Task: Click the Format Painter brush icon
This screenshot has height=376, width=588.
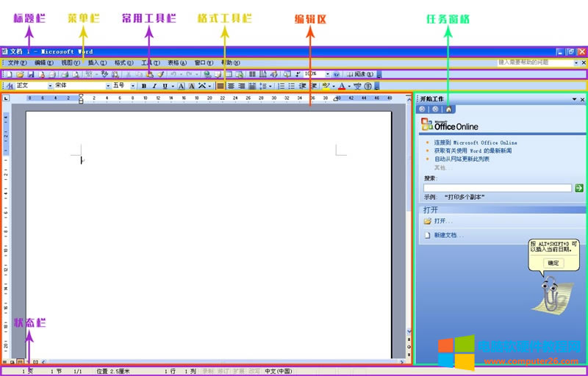Action: pos(160,74)
